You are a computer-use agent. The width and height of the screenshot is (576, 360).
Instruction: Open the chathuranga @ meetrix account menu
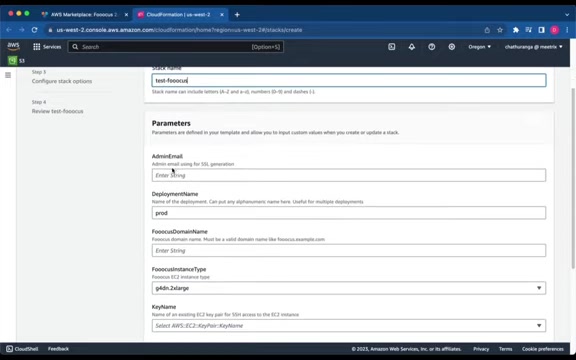[x=533, y=47]
